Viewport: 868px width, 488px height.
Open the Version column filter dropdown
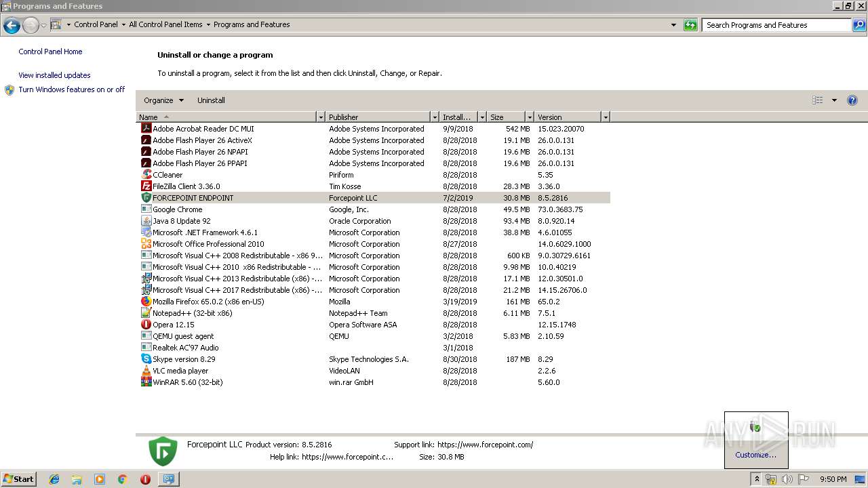coord(606,117)
